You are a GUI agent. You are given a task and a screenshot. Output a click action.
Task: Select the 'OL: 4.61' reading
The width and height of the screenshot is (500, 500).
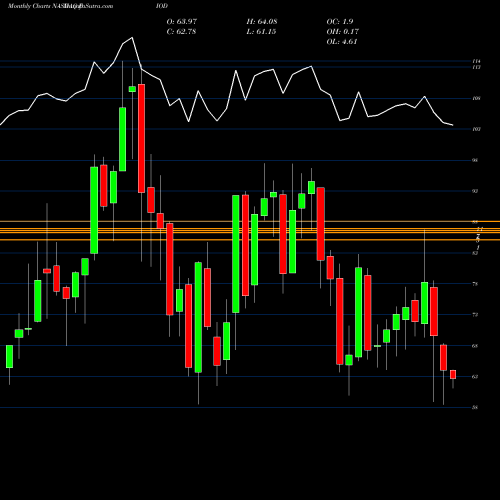pos(342,41)
